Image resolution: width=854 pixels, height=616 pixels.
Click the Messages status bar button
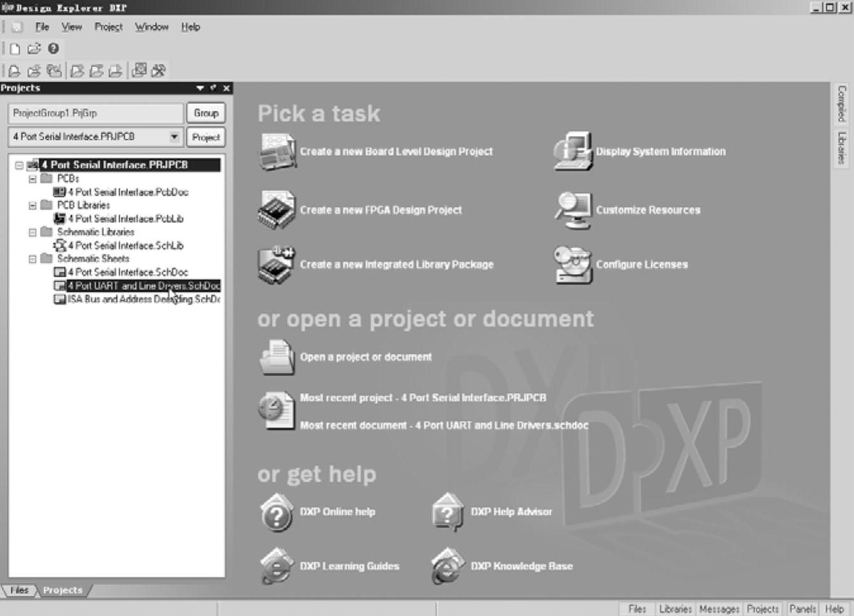(x=719, y=608)
